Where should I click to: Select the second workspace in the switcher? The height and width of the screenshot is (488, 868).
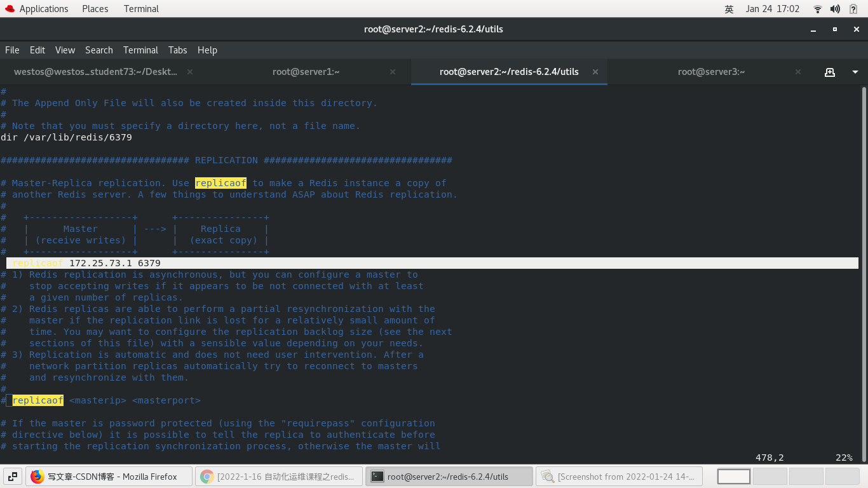pos(770,477)
